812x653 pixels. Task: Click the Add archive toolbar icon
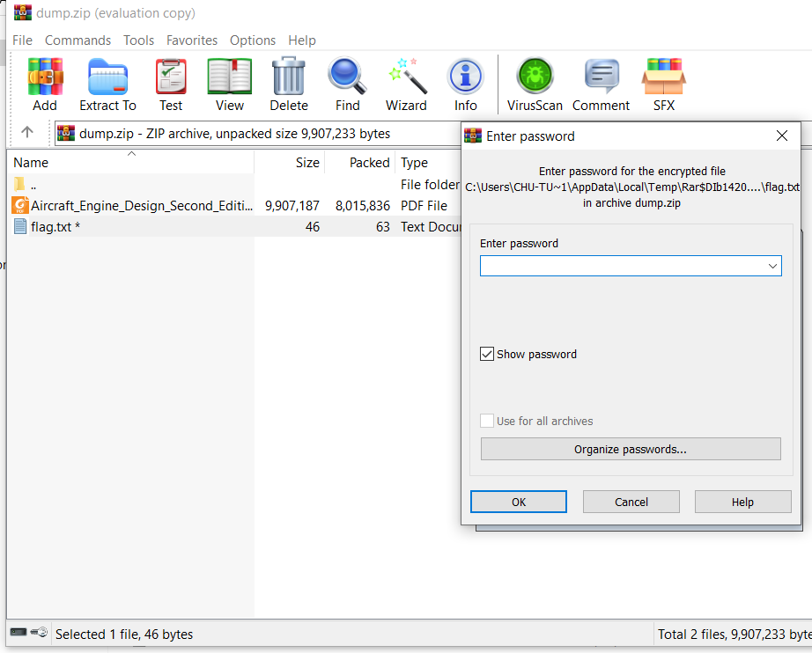[x=45, y=77]
